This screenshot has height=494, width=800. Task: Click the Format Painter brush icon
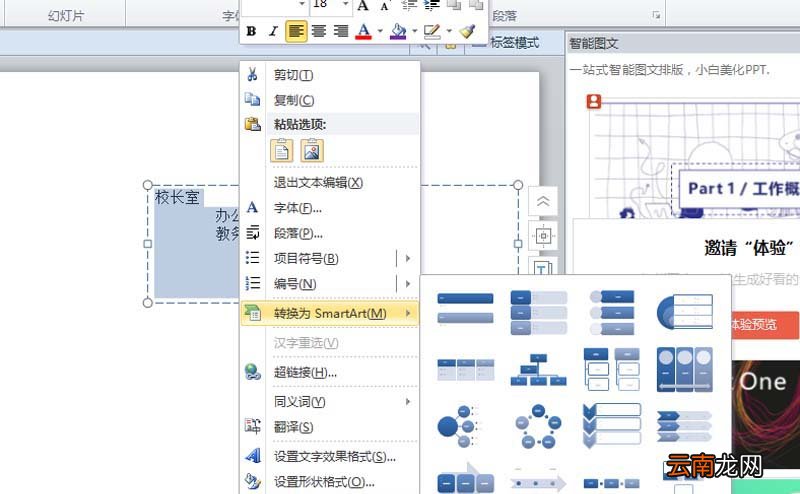(x=467, y=31)
